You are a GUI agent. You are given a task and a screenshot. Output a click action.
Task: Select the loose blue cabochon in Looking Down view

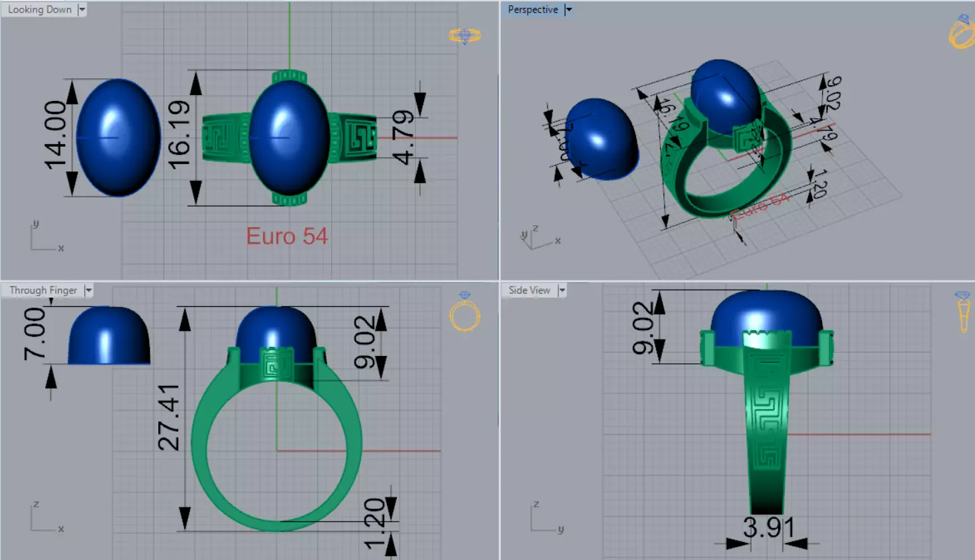click(118, 138)
